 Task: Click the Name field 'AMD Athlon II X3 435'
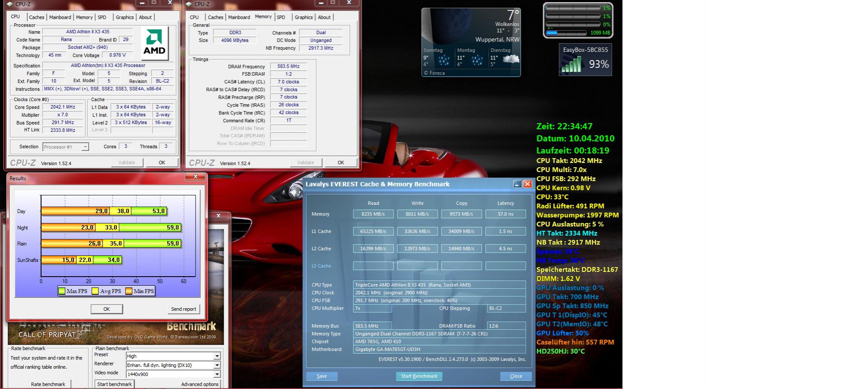click(x=87, y=32)
